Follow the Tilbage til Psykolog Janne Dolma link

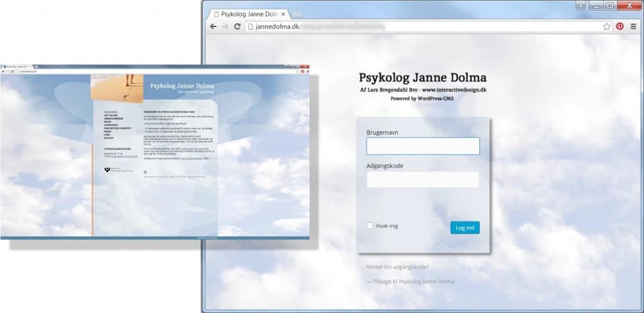(x=410, y=282)
